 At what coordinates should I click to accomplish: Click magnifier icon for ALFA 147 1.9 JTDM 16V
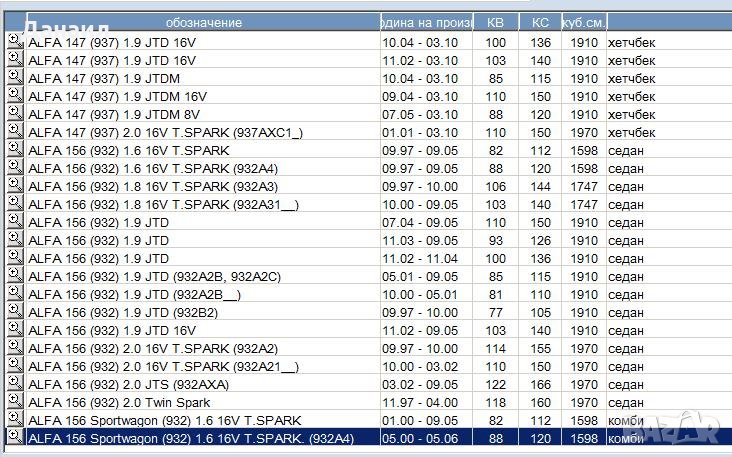coord(14,95)
